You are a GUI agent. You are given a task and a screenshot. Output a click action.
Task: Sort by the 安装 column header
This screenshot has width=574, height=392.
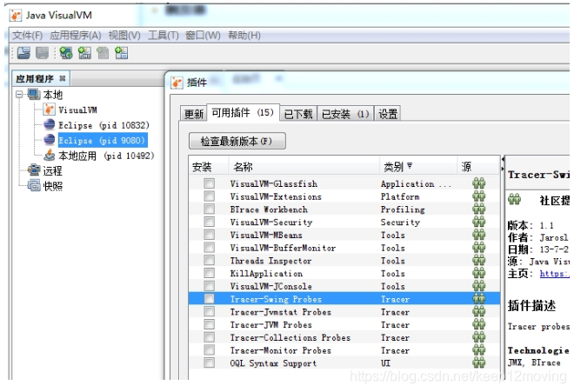tap(209, 167)
